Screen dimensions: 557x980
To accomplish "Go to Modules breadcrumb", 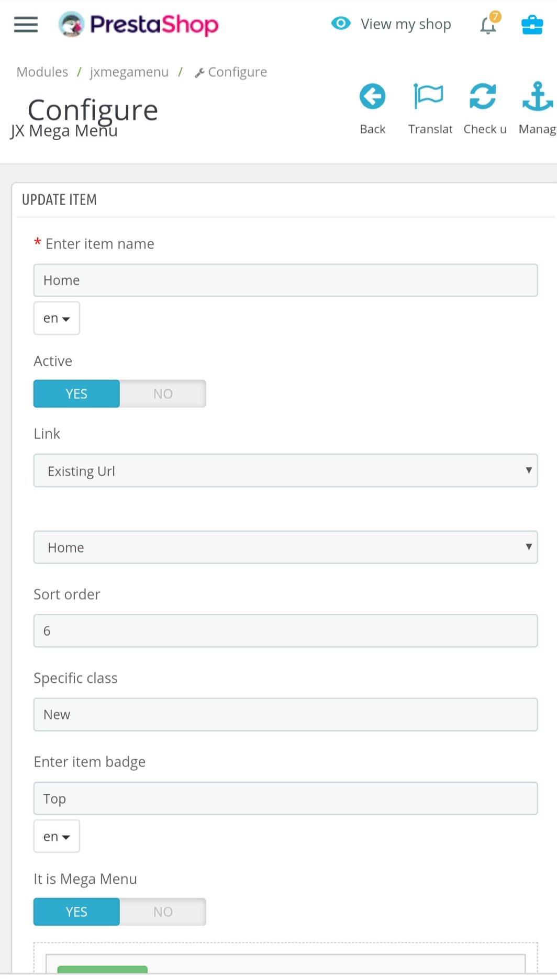I will 42,72.
